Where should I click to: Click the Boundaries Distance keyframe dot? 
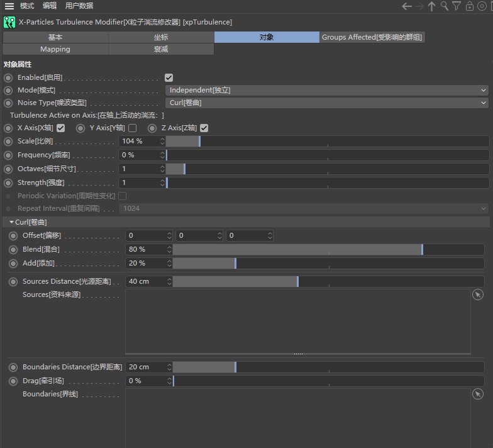point(13,367)
